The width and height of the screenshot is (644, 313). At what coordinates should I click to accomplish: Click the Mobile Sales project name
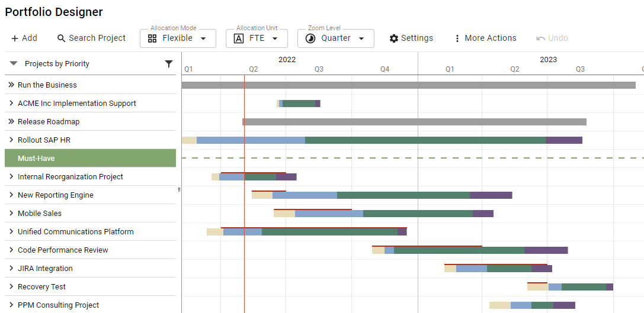tap(40, 214)
